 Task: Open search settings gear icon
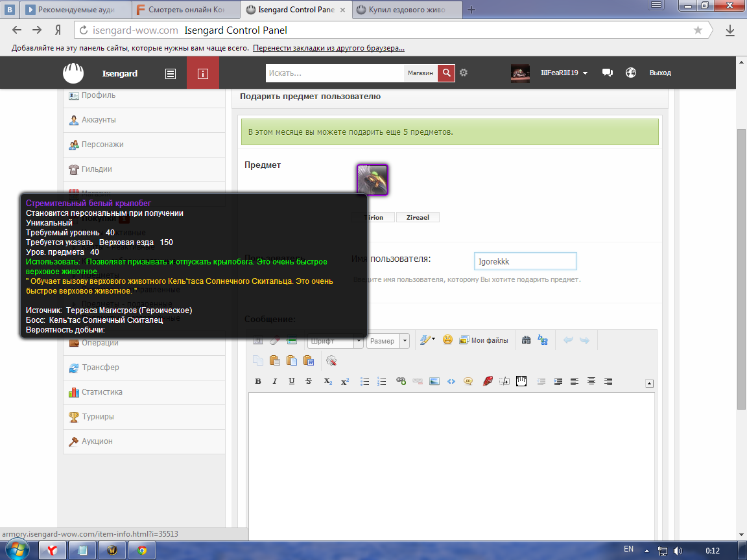pyautogui.click(x=464, y=73)
